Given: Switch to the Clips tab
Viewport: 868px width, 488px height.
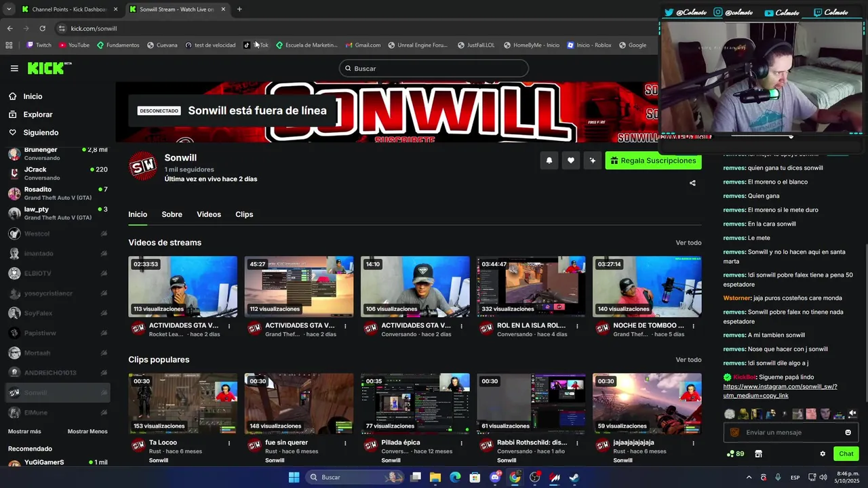Looking at the screenshot, I should click(244, 214).
